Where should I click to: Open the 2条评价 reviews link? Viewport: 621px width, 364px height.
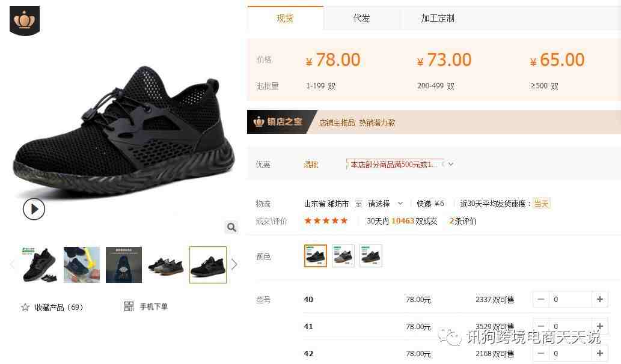(462, 221)
